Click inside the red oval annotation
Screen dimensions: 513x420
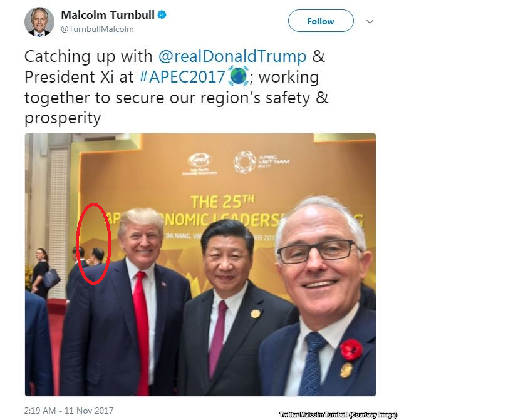pyautogui.click(x=94, y=243)
